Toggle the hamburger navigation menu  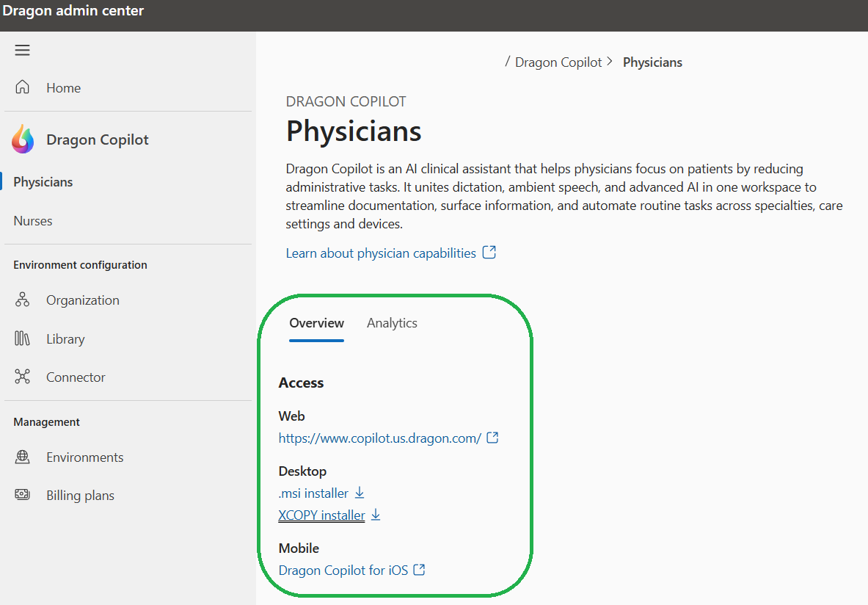coord(22,50)
